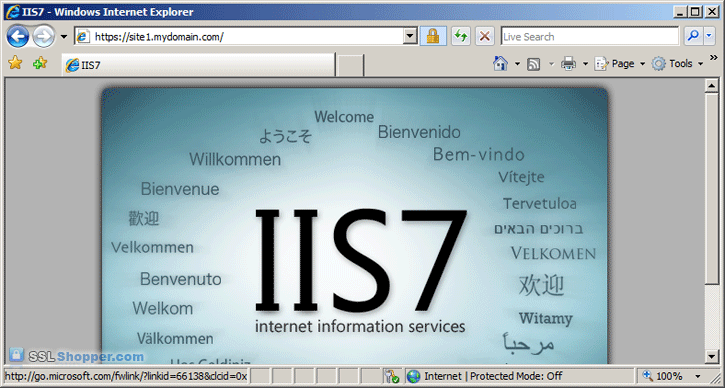Expand the feeds dropdown arrow
The width and height of the screenshot is (725, 388).
[551, 64]
